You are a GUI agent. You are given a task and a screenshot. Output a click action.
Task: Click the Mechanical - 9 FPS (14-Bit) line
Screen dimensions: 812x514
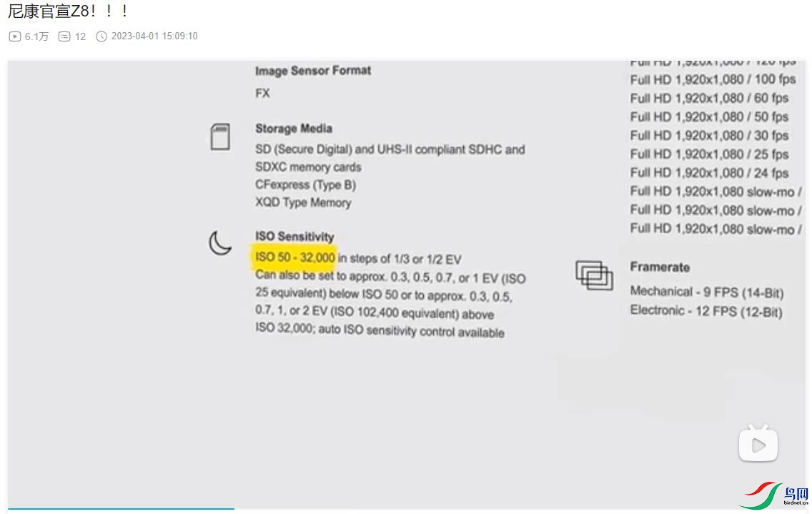pyautogui.click(x=706, y=292)
